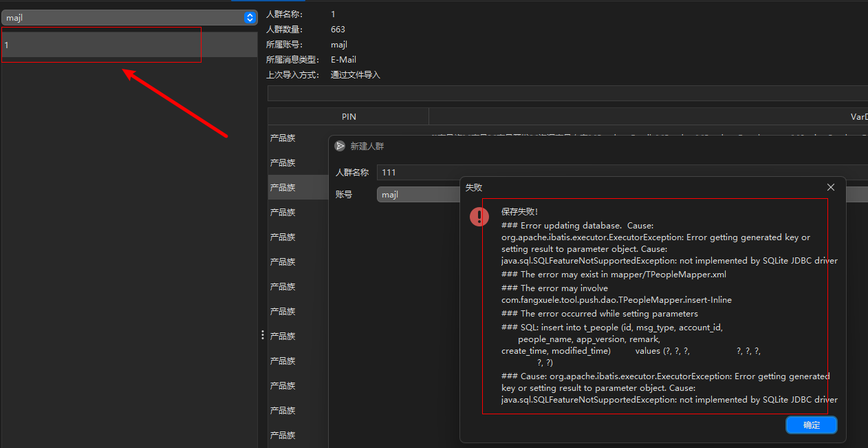Focus the 人群名称 input containing 111
This screenshot has height=448, width=868.
pos(622,173)
